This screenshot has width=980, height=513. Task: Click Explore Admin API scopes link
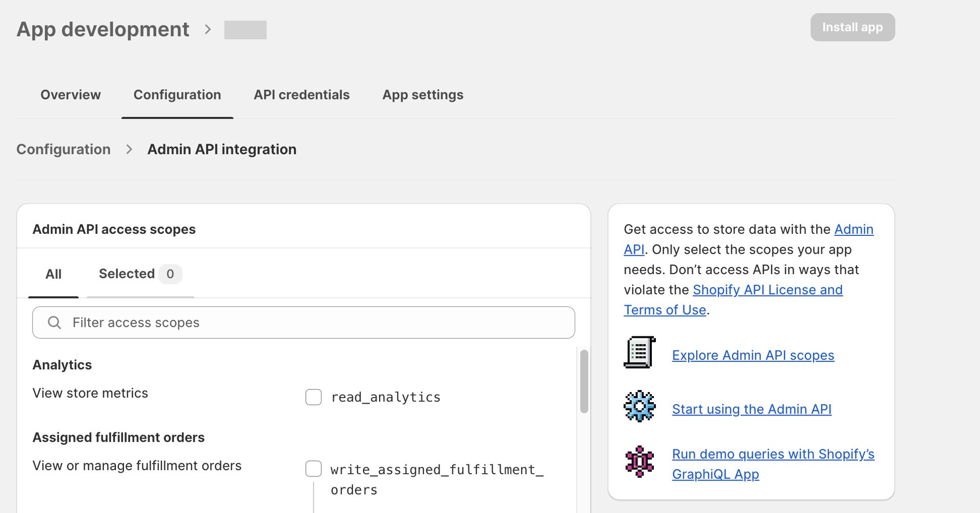(x=753, y=355)
